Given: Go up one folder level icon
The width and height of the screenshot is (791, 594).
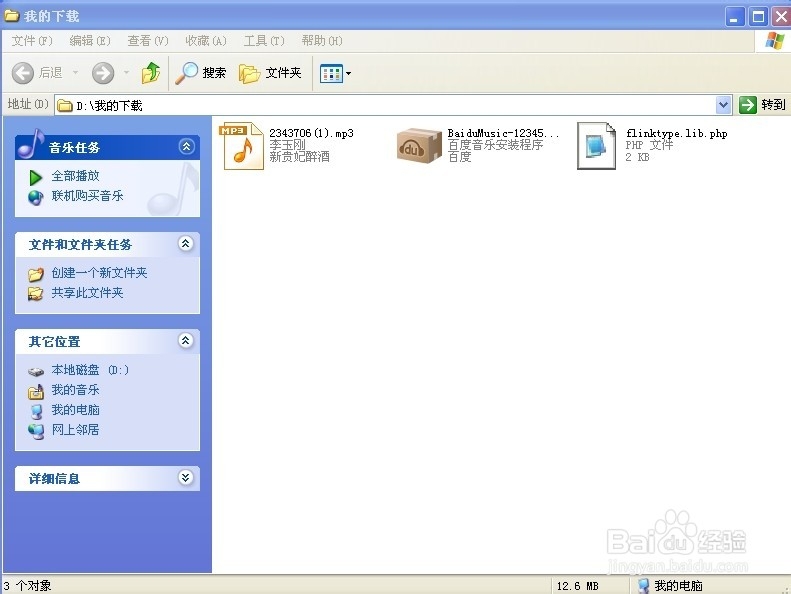Looking at the screenshot, I should 150,73.
